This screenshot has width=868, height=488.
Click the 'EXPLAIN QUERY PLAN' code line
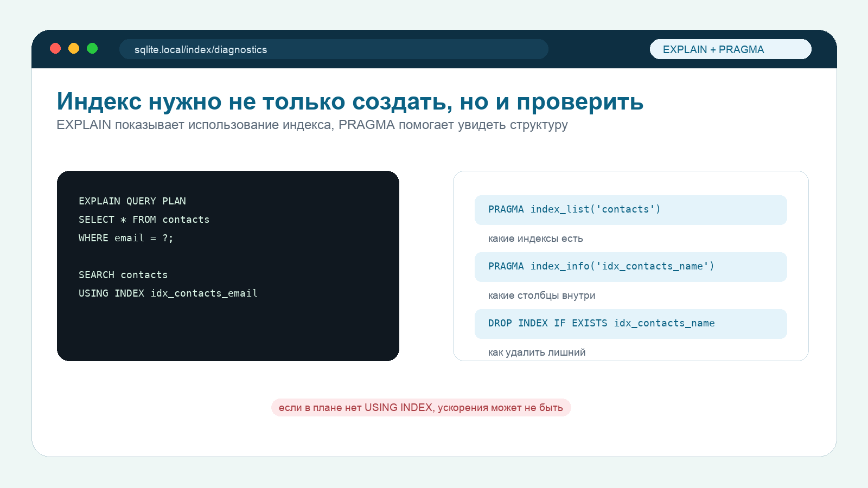pos(132,201)
